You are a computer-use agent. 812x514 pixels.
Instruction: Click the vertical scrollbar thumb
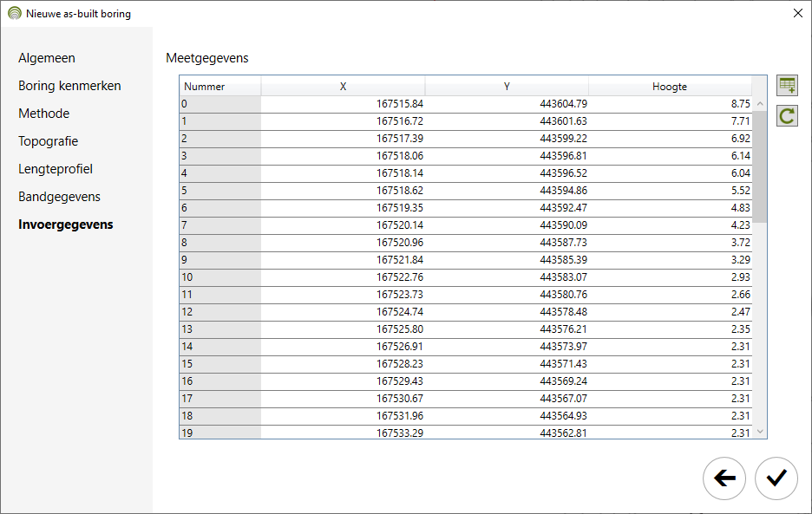tap(760, 166)
